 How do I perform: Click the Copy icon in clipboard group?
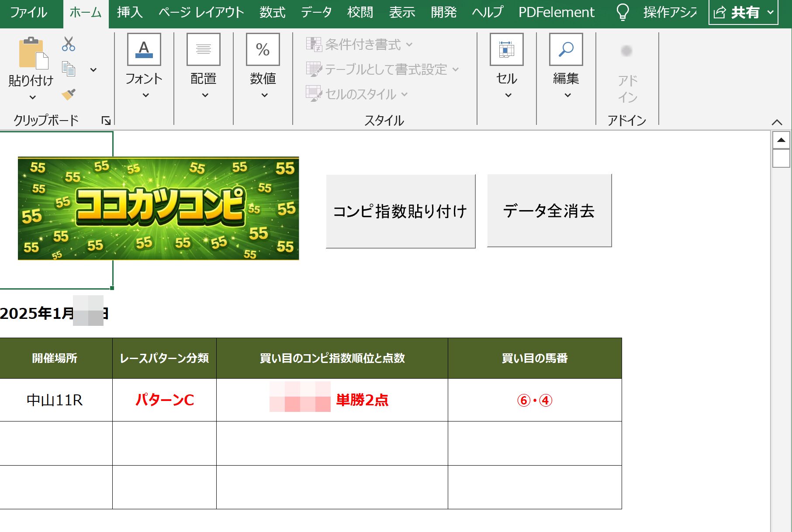[x=69, y=69]
